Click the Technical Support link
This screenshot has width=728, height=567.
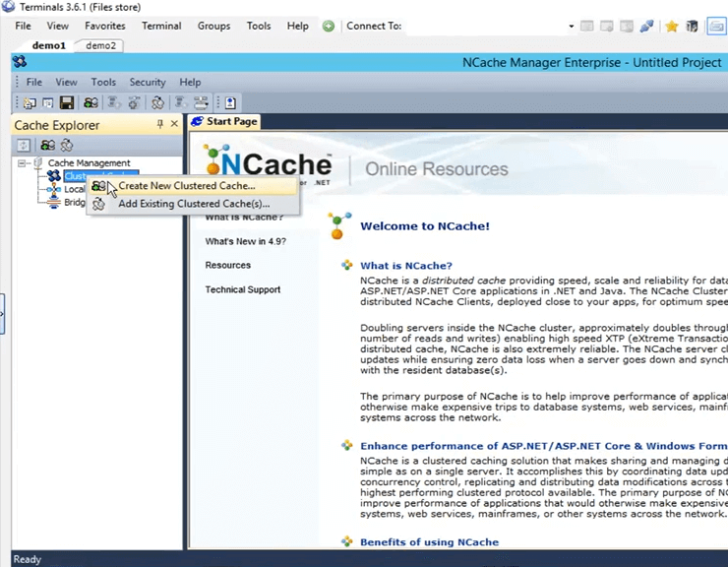(x=242, y=289)
